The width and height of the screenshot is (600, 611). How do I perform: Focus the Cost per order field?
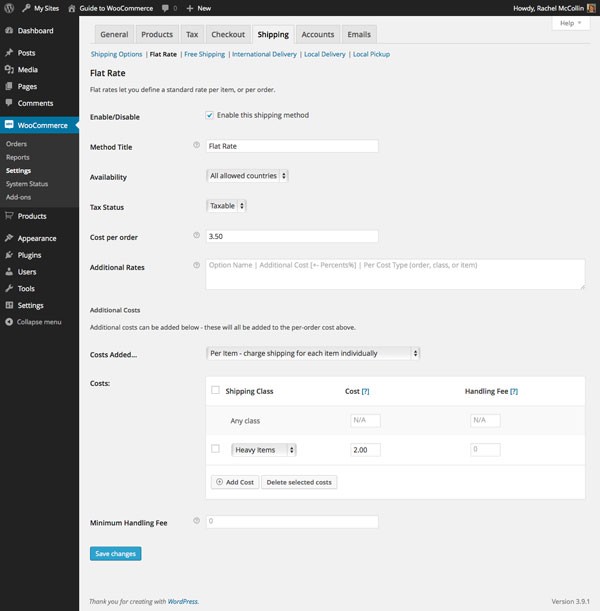pyautogui.click(x=292, y=236)
